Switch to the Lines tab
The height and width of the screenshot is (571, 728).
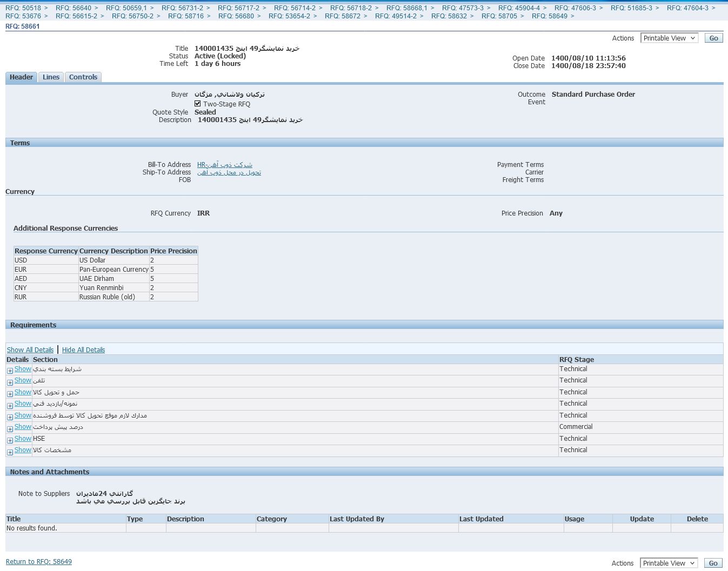pos(51,77)
